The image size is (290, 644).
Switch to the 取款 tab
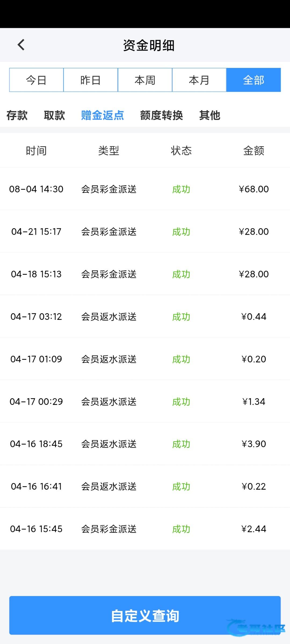(x=55, y=115)
